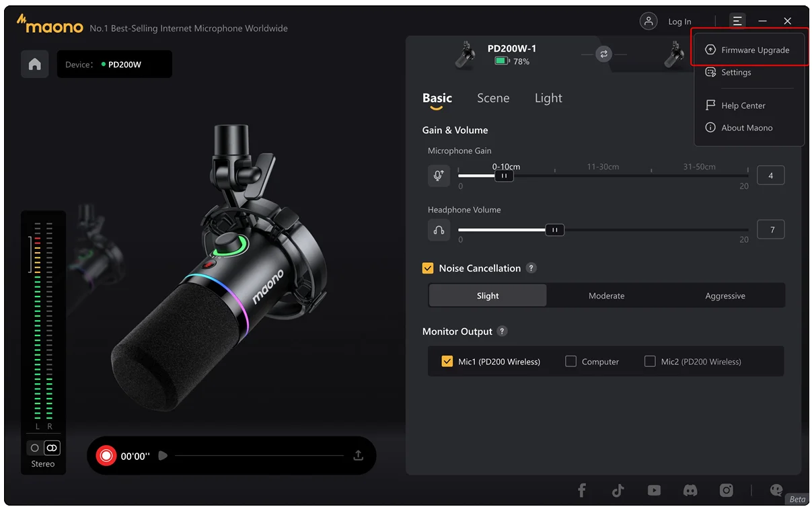Click the Headphone Volume slider handle

point(554,230)
